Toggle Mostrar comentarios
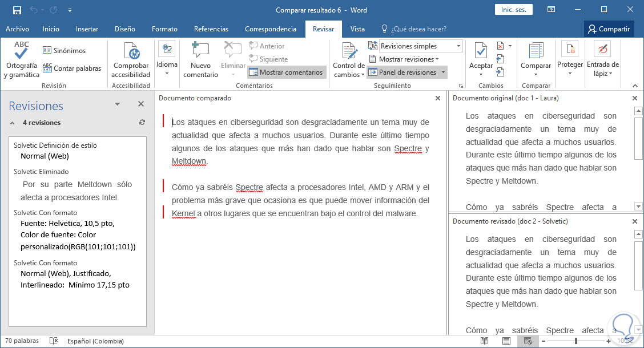This screenshot has width=644, height=348. click(287, 72)
